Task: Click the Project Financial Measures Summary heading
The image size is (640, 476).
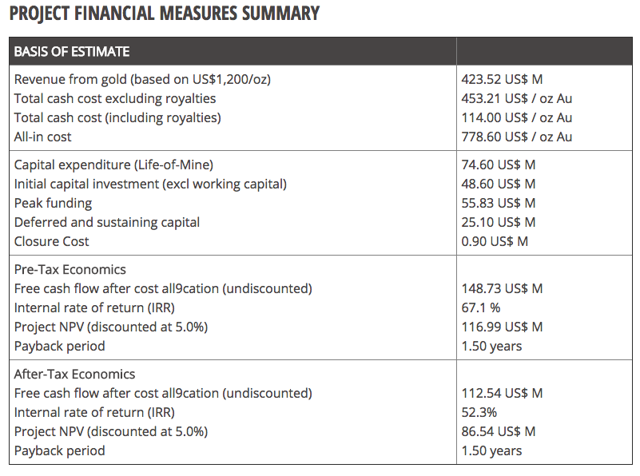Action: (x=165, y=13)
